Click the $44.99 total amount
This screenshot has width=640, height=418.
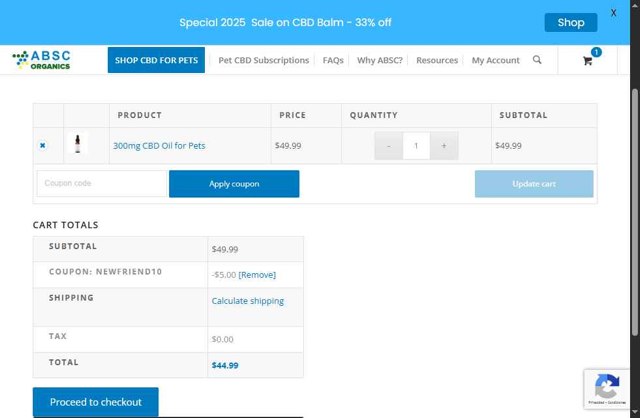tap(225, 365)
